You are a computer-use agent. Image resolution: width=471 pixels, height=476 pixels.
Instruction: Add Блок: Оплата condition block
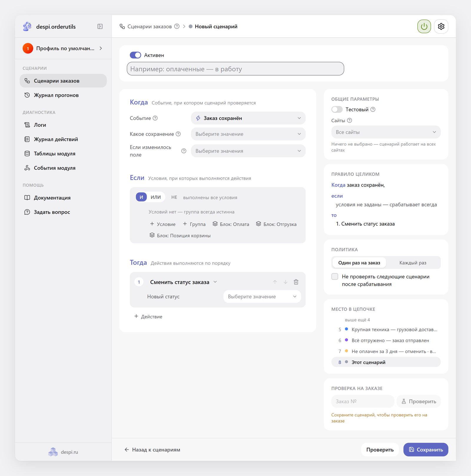tap(231, 224)
